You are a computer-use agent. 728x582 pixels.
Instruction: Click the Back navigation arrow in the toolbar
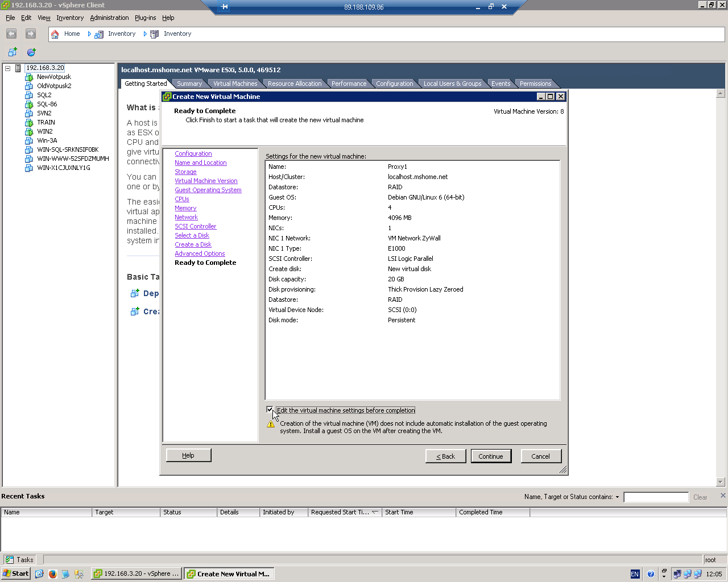click(11, 34)
